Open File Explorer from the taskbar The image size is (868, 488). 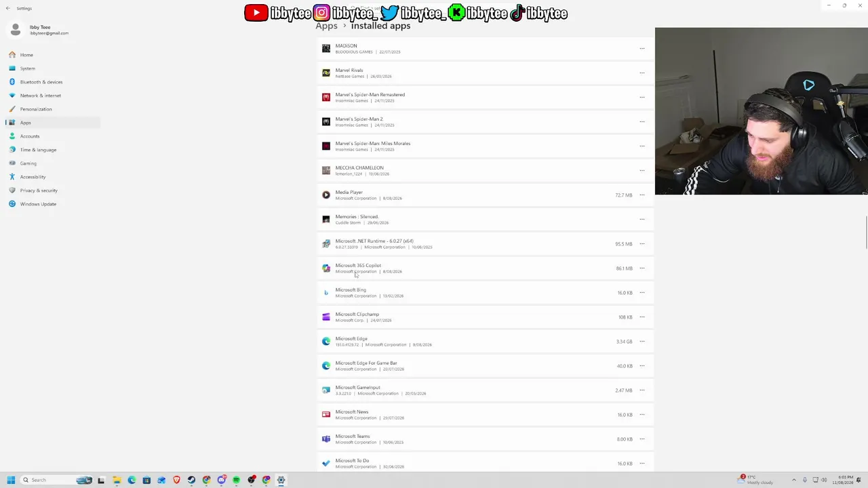[117, 480]
